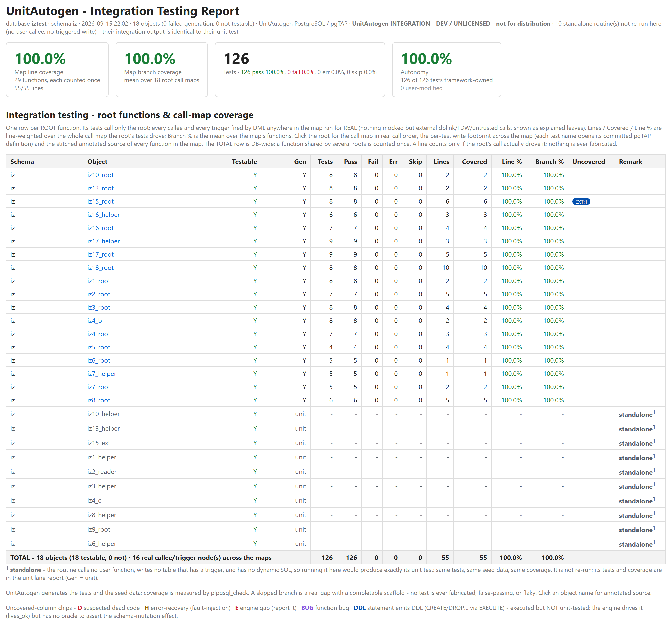
Task: Click the red D dead-code legend chip
Action: tap(80, 608)
